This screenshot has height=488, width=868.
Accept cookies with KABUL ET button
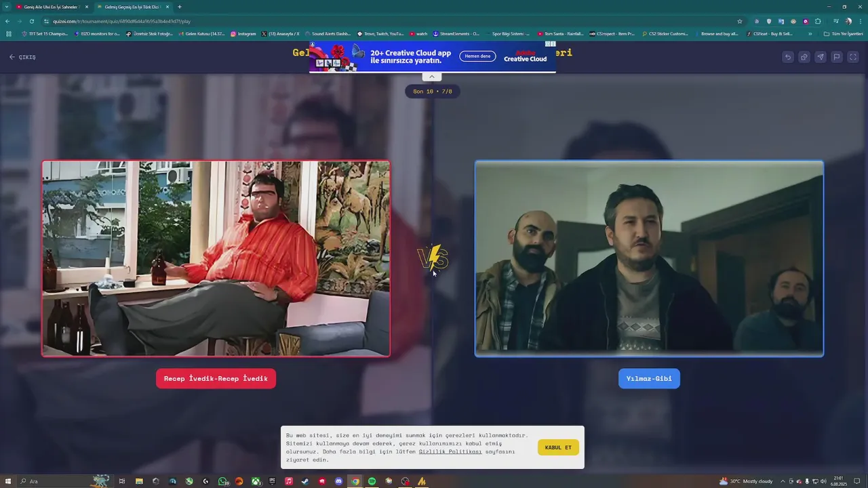(x=558, y=447)
